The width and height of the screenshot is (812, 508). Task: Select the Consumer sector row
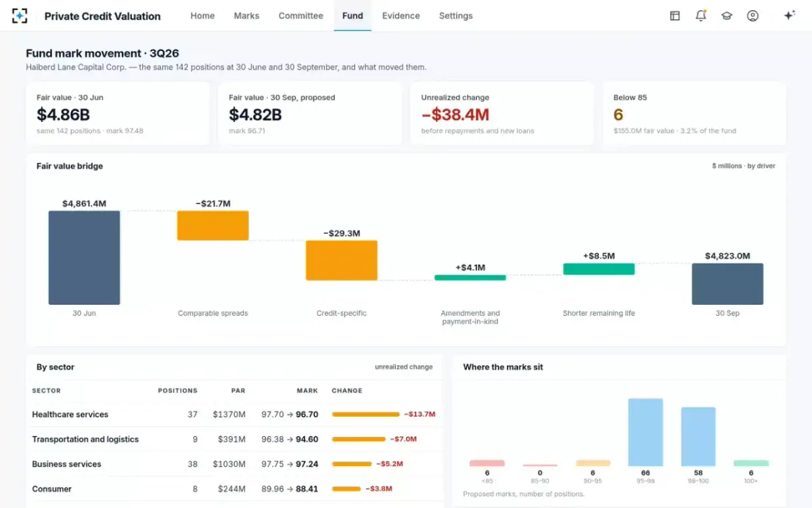coord(234,489)
